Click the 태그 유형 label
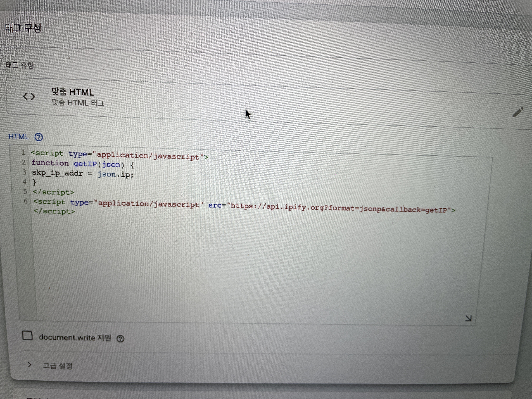 (20, 65)
